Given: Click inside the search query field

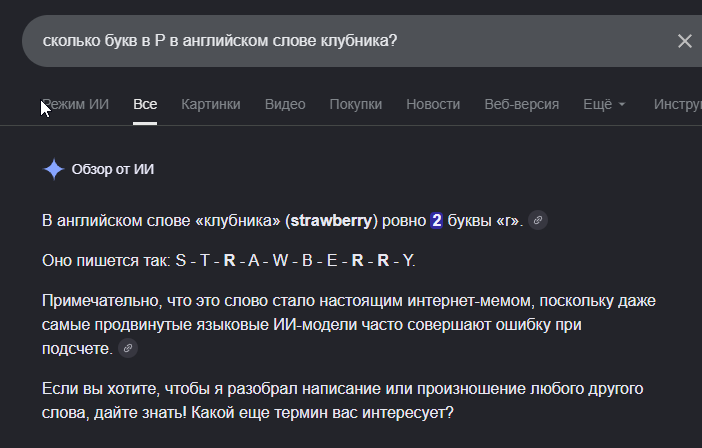Looking at the screenshot, I should [349, 41].
